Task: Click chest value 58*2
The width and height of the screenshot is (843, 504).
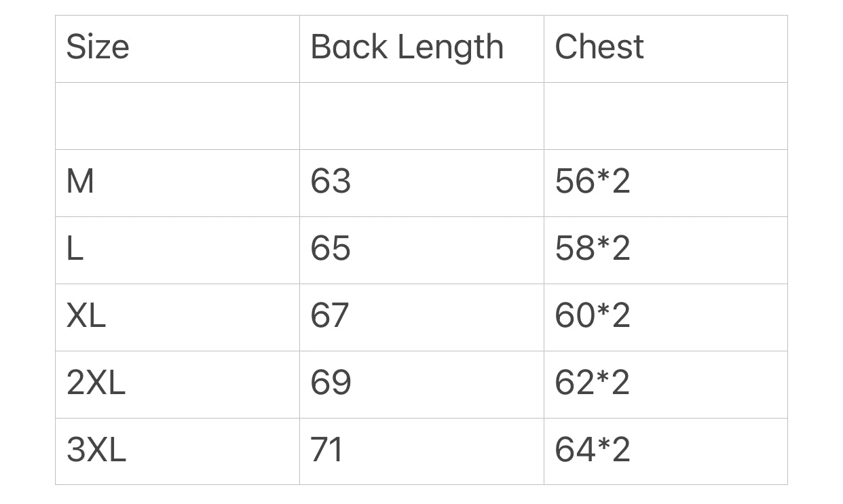Action: [x=593, y=249]
